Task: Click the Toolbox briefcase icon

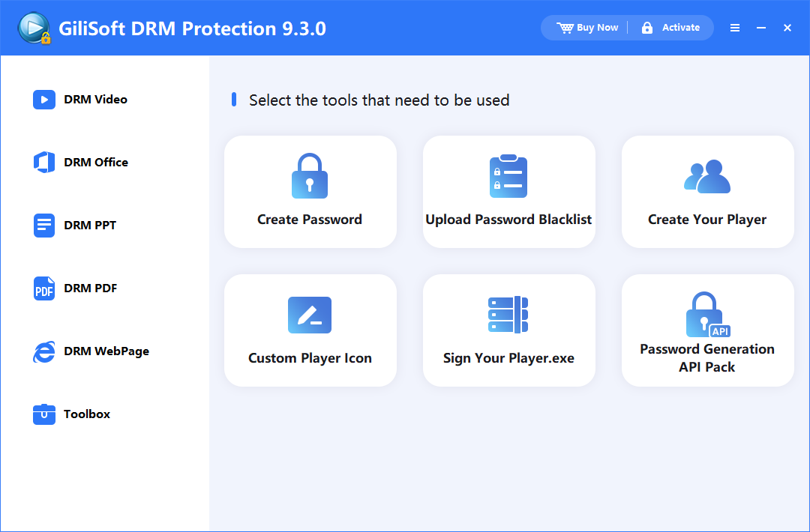Action: click(44, 414)
